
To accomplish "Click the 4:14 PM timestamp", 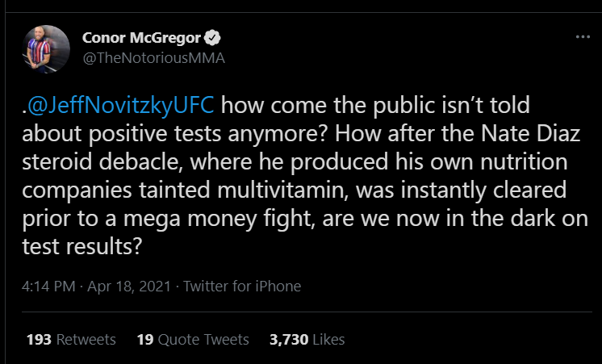I will click(x=48, y=287).
